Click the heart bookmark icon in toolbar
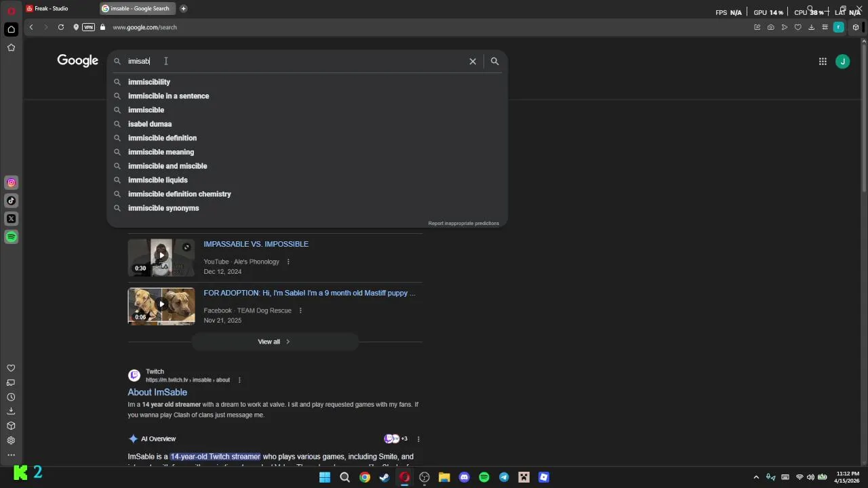Image resolution: width=868 pixels, height=488 pixels. [x=798, y=27]
